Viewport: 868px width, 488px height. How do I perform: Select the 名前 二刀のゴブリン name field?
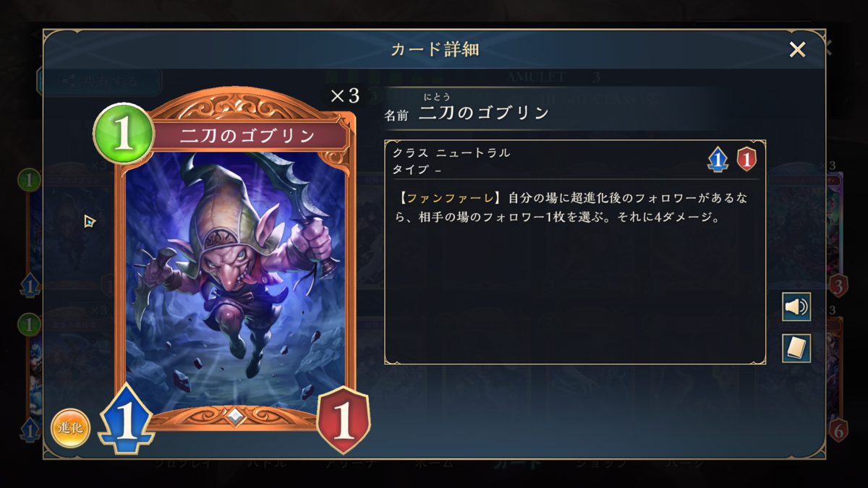[x=467, y=112]
